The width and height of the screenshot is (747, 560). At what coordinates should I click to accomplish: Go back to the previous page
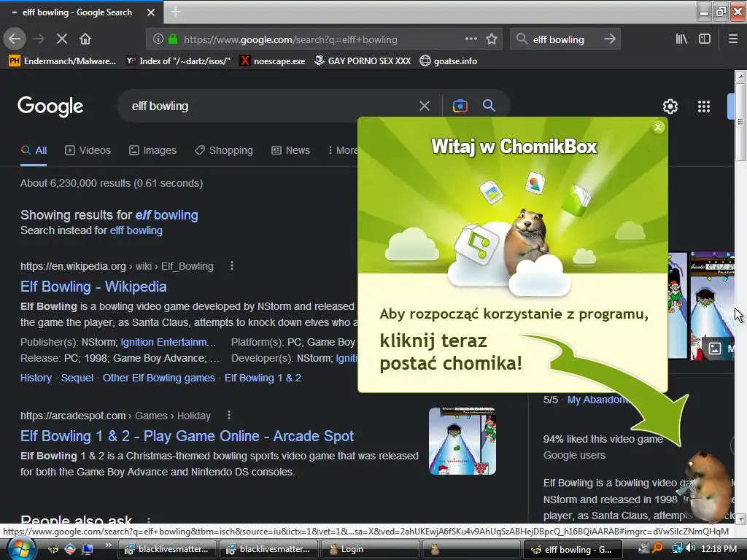click(x=15, y=39)
